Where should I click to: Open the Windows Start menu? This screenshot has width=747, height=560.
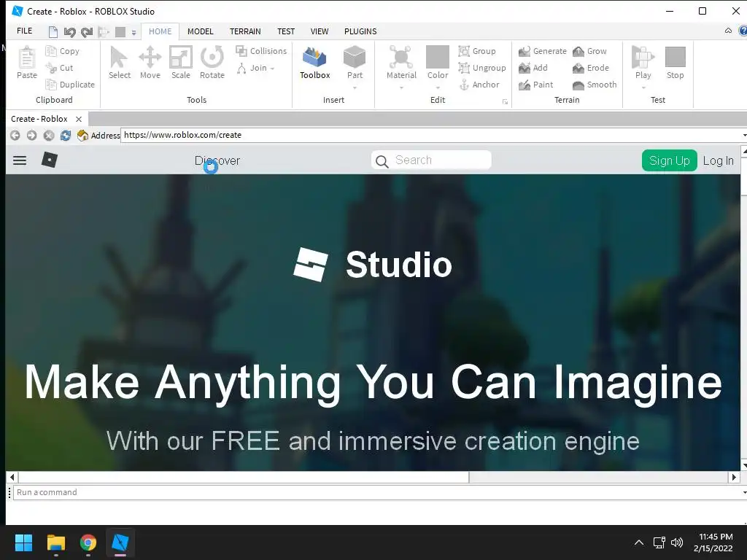(x=23, y=542)
